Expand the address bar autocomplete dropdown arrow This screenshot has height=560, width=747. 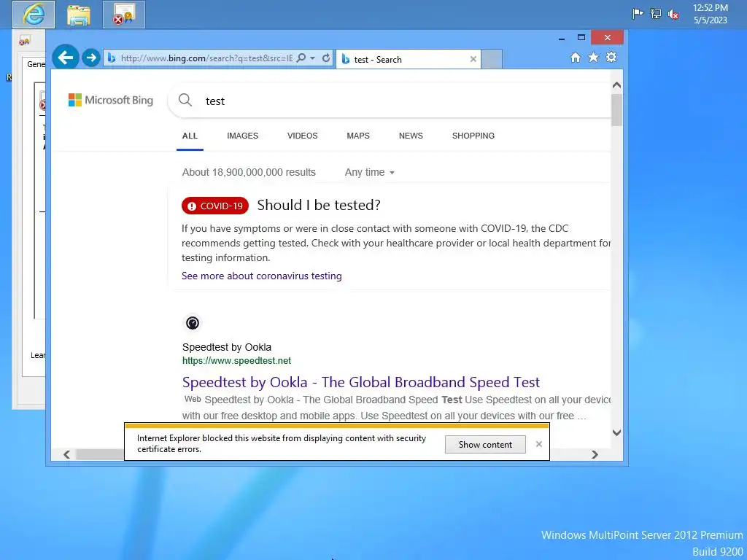point(312,58)
